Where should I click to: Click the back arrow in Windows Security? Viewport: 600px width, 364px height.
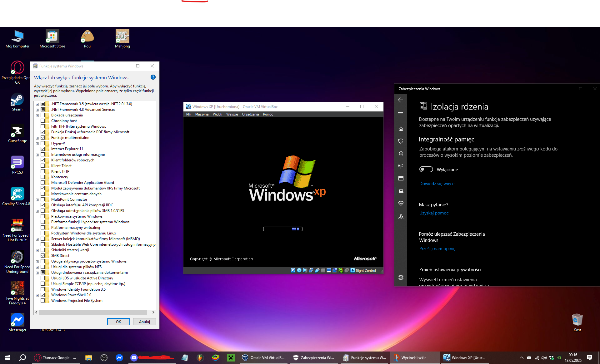(401, 100)
